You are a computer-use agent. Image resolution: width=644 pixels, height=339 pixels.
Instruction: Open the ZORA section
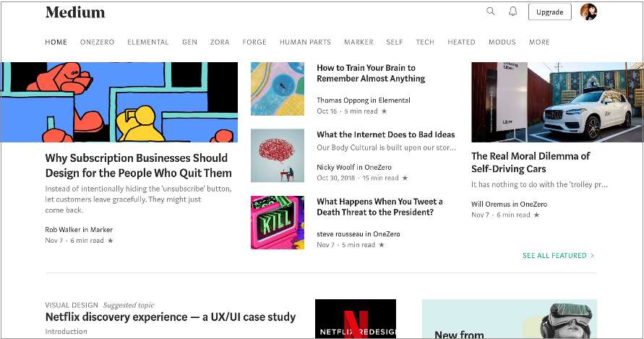[x=220, y=42]
